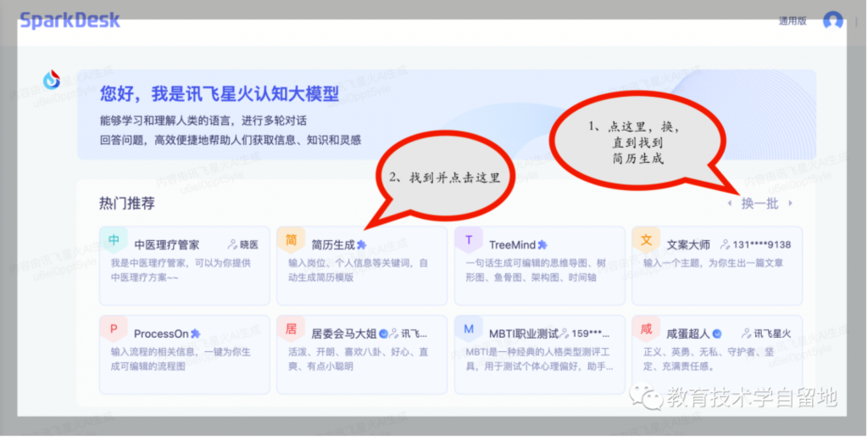Screen dimensions: 868x437
Task: Open the 居委会马大姐 assistant
Action: pyautogui.click(x=361, y=355)
